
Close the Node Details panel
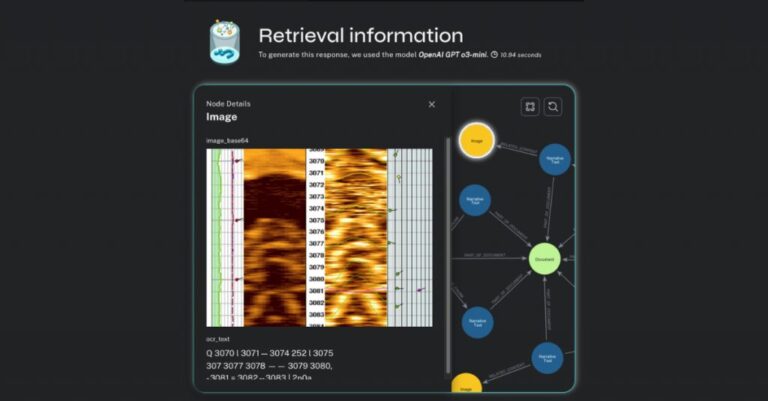point(432,104)
